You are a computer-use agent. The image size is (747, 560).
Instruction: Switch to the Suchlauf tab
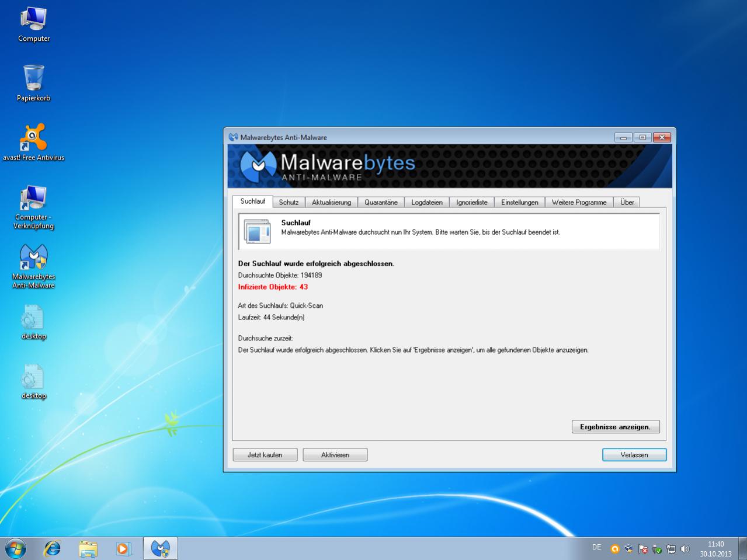coord(252,201)
